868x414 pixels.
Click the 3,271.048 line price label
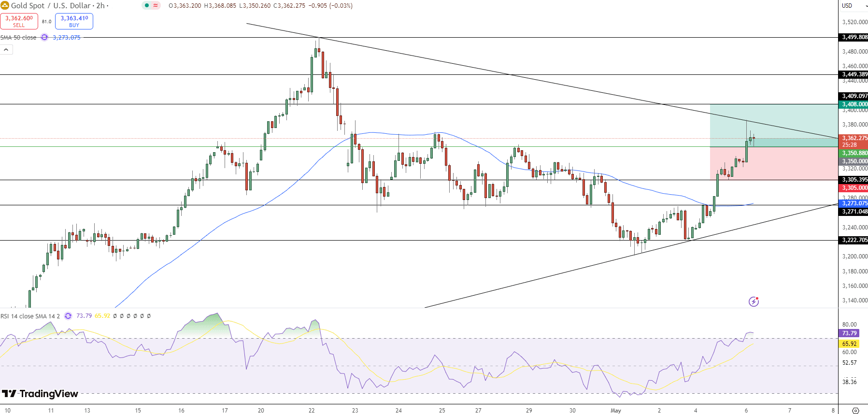pos(854,212)
